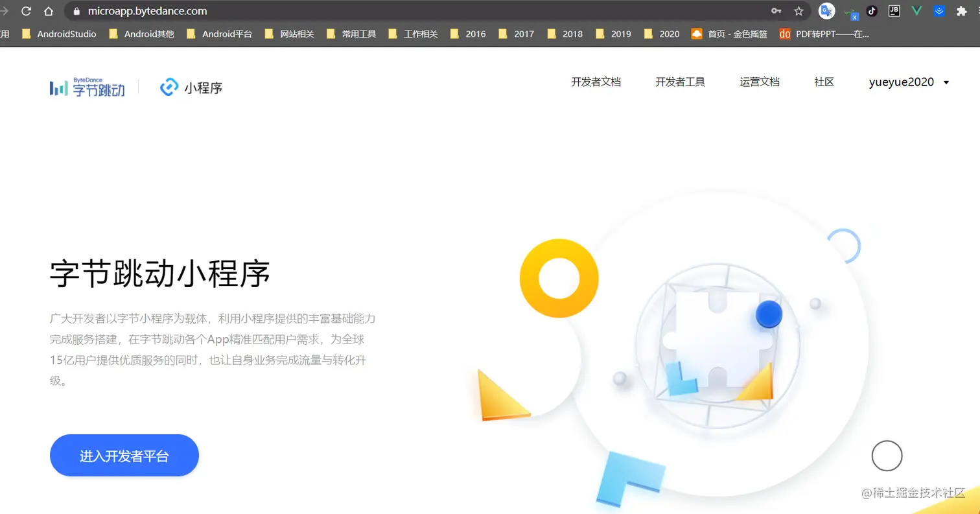This screenshot has width=980, height=514.
Task: Open the Android平台 bookmark folder
Action: pyautogui.click(x=220, y=34)
